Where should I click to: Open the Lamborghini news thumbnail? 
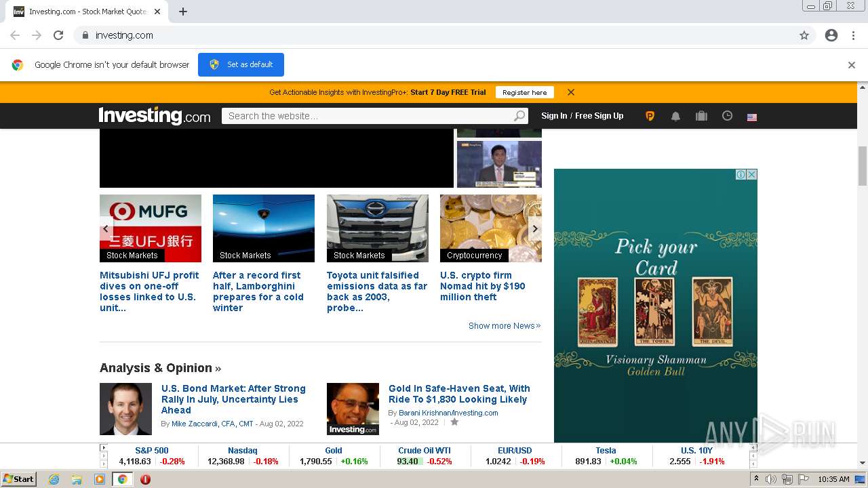pos(264,228)
